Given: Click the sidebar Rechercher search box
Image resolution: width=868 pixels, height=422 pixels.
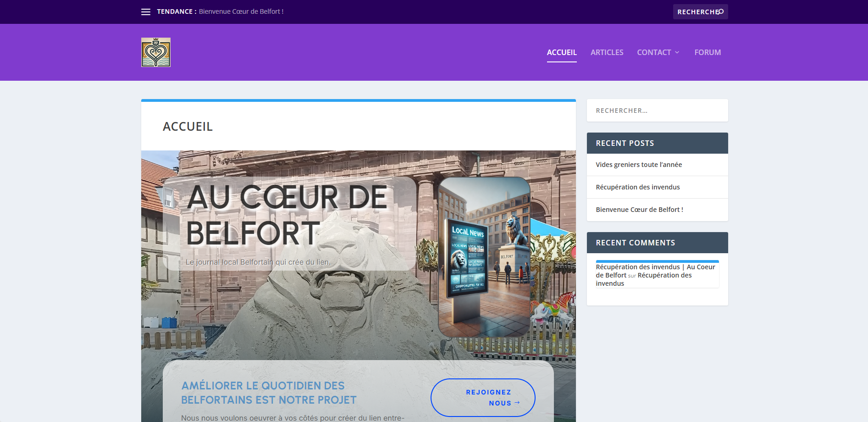Looking at the screenshot, I should [657, 111].
